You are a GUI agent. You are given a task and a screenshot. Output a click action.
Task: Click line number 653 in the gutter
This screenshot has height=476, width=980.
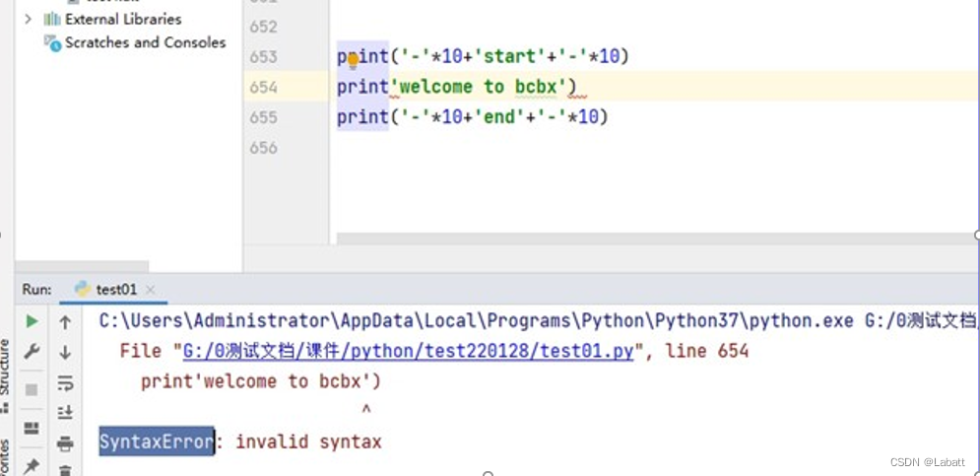coord(263,57)
